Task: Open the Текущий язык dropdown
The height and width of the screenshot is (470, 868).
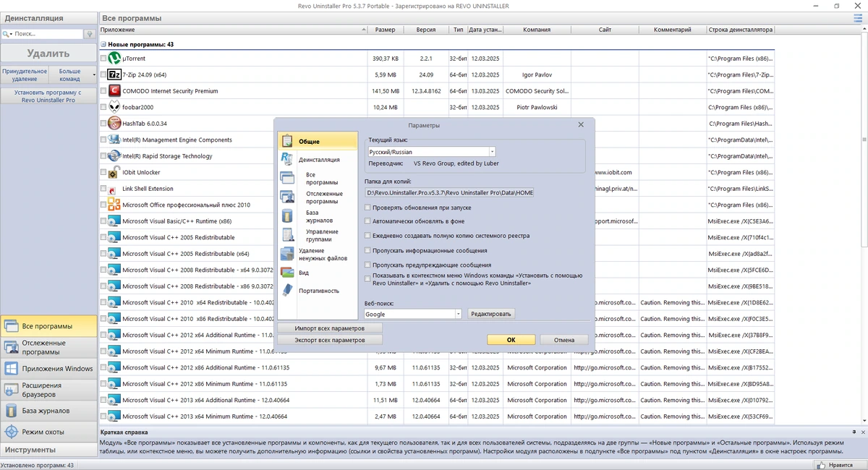Action: point(492,153)
